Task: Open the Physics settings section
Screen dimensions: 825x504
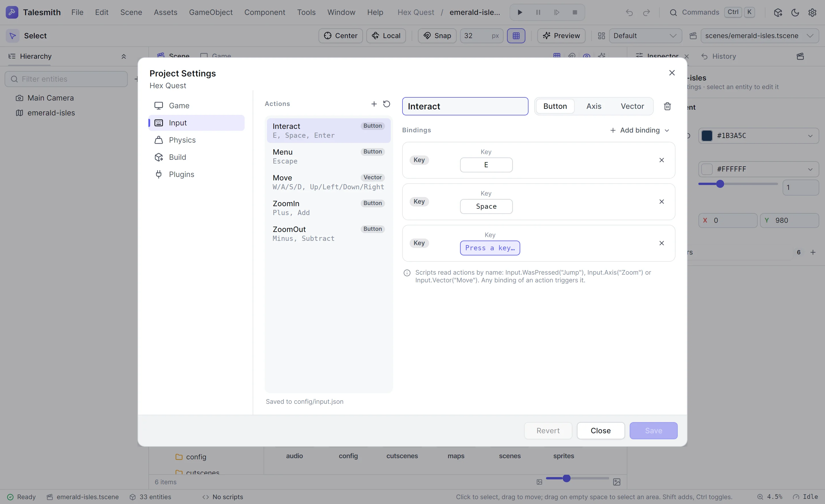Action: pyautogui.click(x=196, y=140)
